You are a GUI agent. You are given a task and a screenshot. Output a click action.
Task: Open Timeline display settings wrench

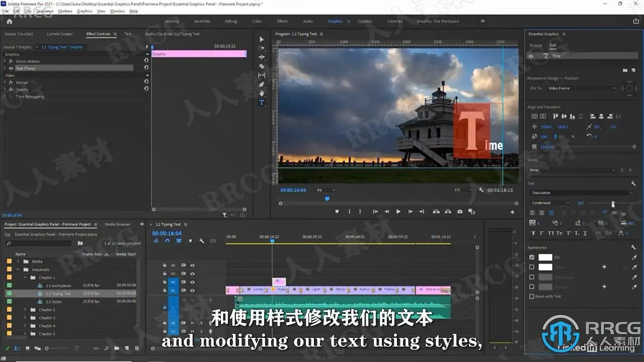pos(202,241)
